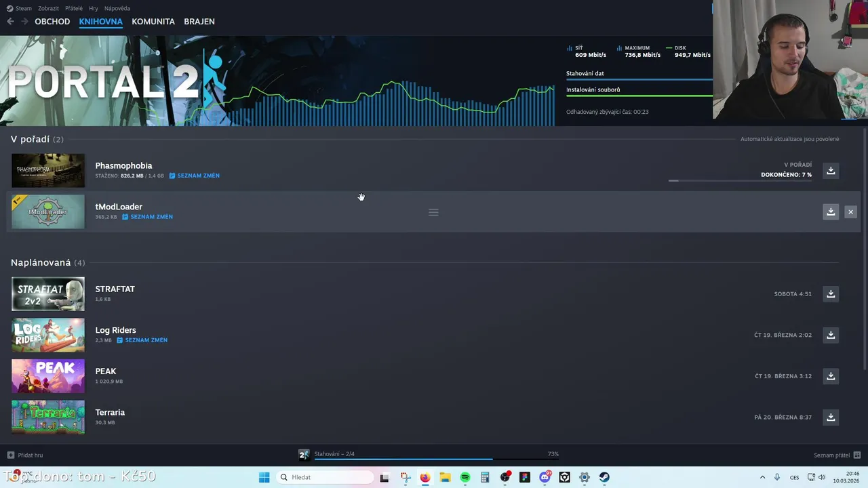Click the Phasmophobia download progress bar
Screen dimensions: 868x488
pos(740,181)
